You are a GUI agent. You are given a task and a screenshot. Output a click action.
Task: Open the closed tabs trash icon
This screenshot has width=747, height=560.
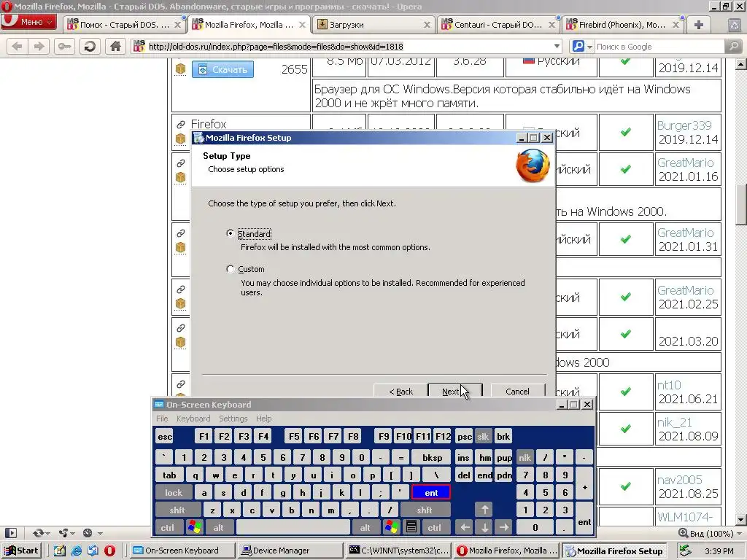(x=734, y=25)
